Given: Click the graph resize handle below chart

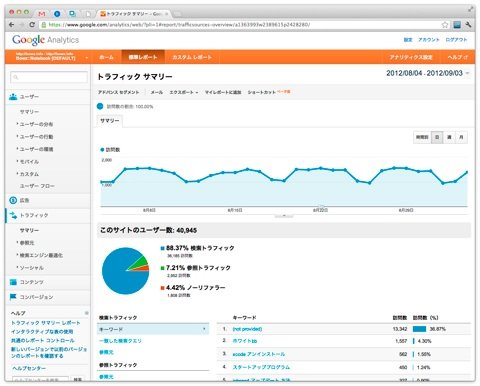Looking at the screenshot, I should 284,216.
